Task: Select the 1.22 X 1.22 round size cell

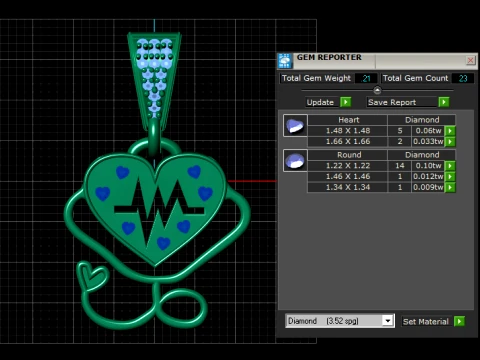Action: pos(348,166)
